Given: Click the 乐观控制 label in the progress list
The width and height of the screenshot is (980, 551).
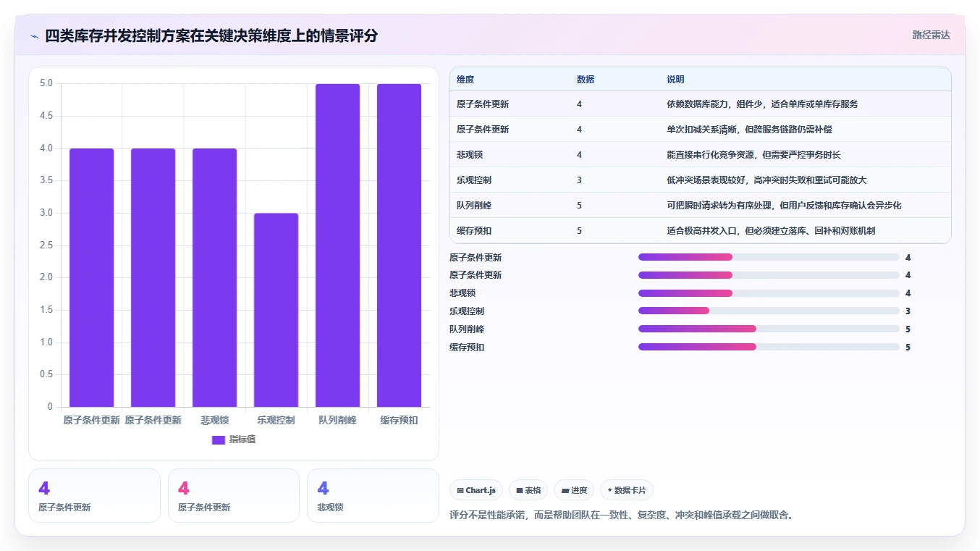Looking at the screenshot, I should coord(467,311).
